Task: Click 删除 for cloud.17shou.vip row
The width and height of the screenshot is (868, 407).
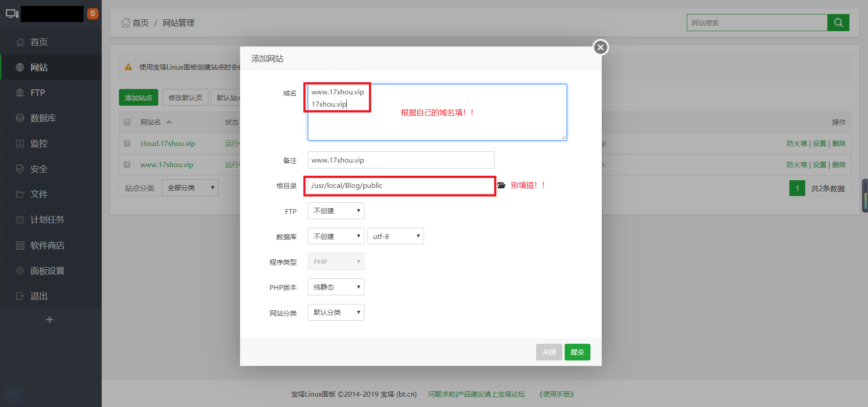Action: coord(839,143)
